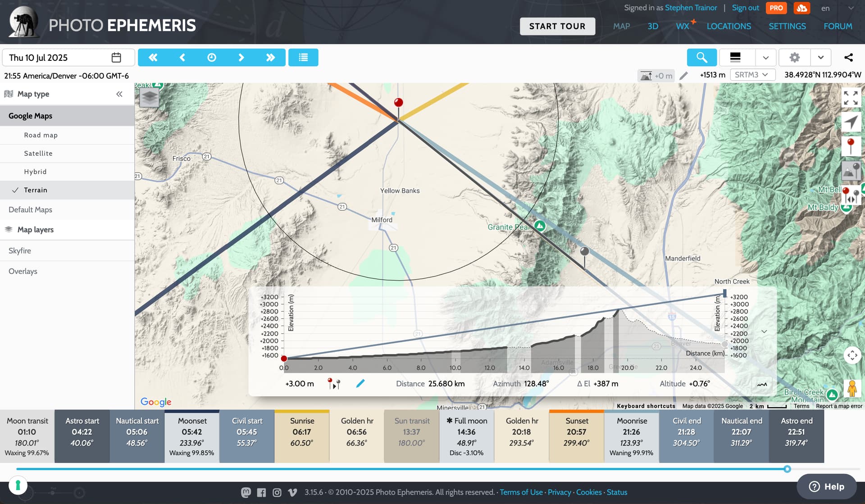
Task: Open the calendar date picker icon
Action: click(x=116, y=57)
